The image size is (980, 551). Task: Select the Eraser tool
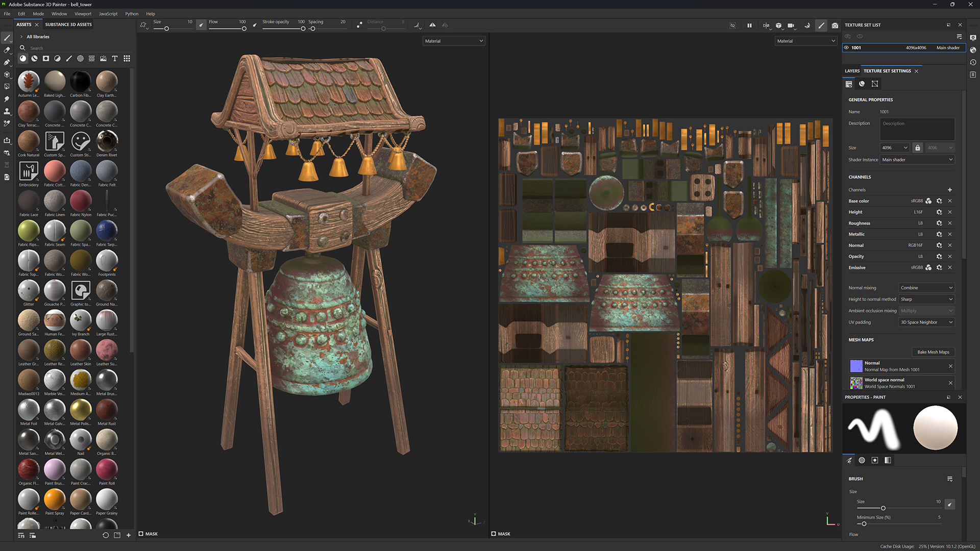[7, 50]
